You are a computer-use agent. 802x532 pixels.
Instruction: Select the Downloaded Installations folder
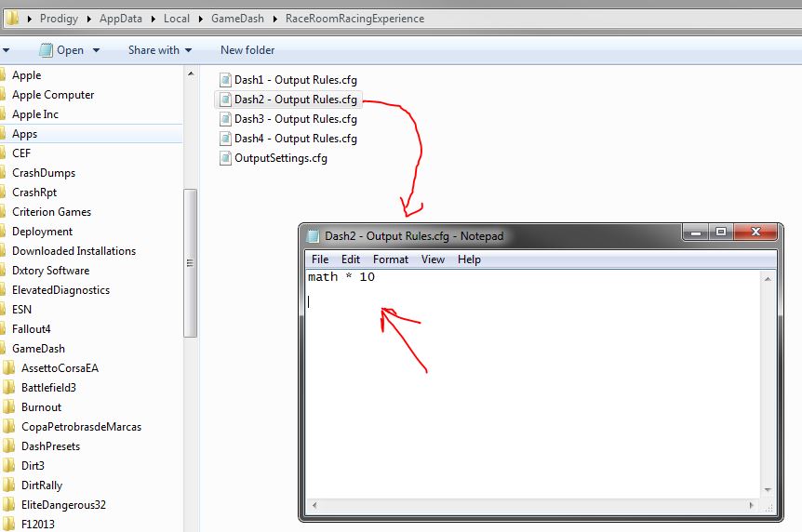pos(74,251)
